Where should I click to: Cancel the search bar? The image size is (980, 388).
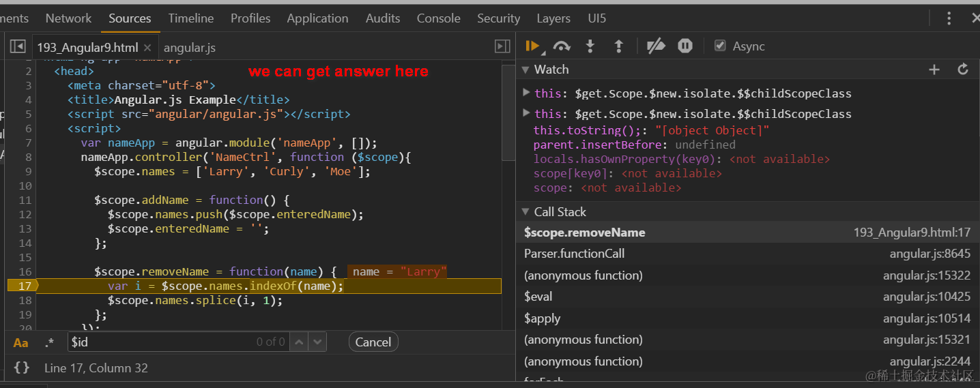373,342
